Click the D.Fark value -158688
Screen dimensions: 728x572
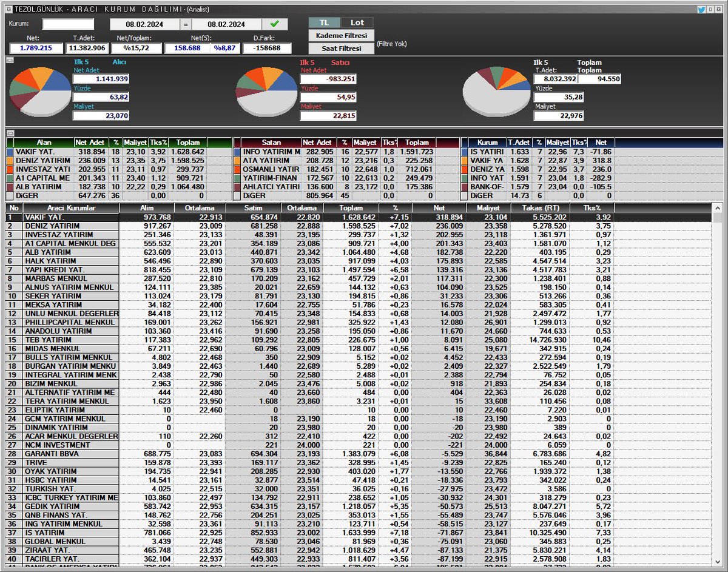267,48
